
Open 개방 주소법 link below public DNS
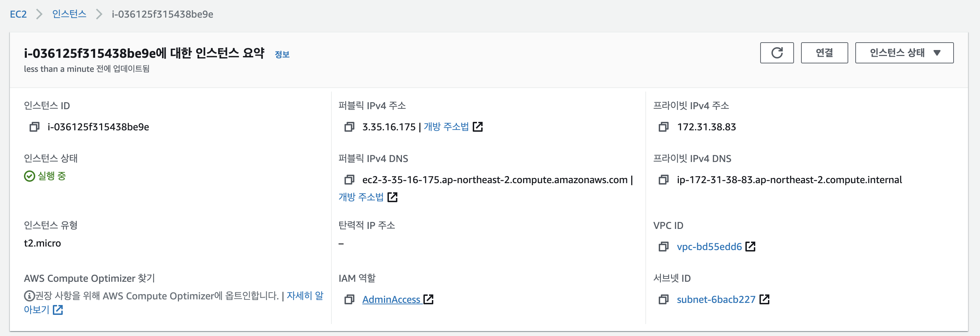point(361,197)
